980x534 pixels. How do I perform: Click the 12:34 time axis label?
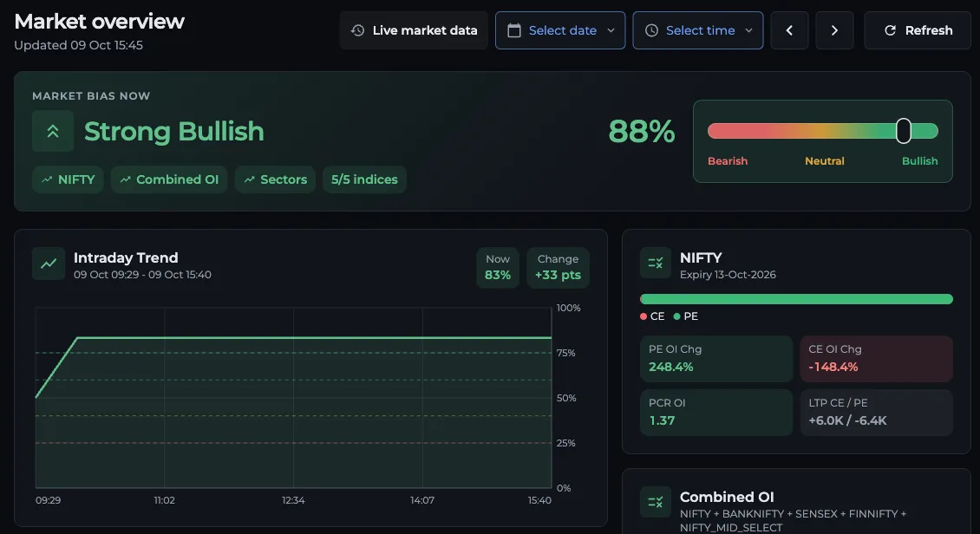coord(293,500)
